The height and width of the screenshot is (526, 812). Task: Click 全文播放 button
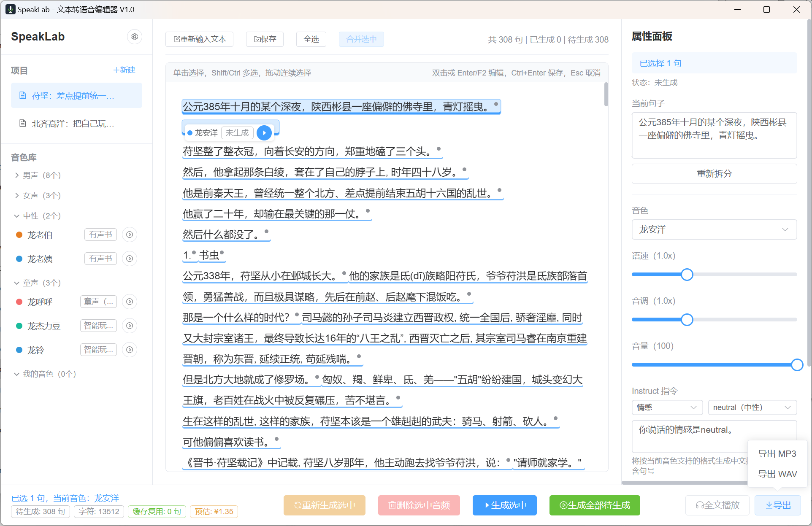click(x=717, y=505)
